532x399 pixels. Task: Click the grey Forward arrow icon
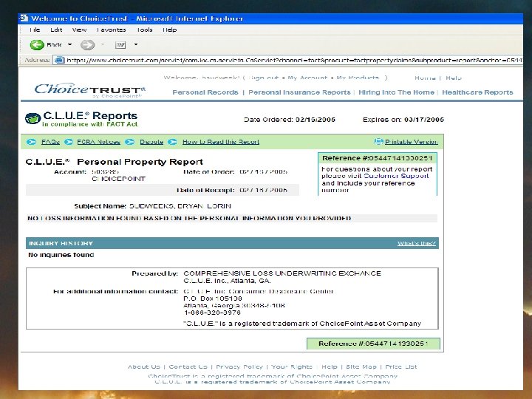point(87,45)
